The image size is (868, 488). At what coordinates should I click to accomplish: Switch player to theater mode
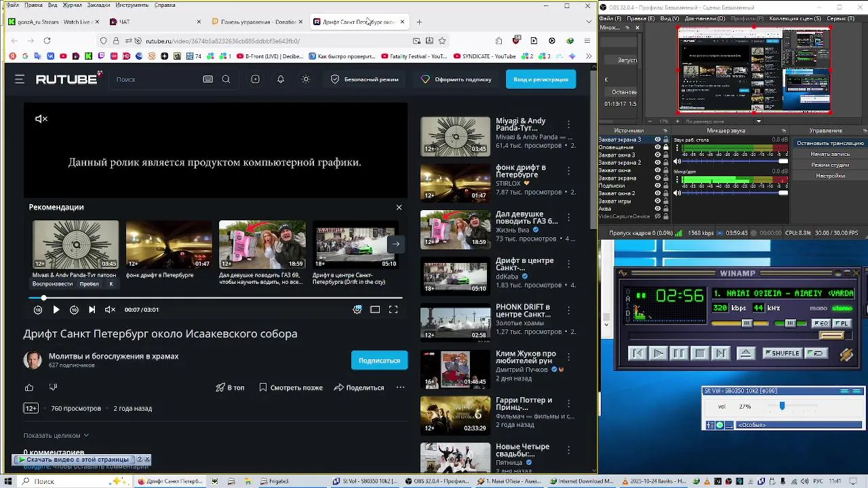pos(375,310)
